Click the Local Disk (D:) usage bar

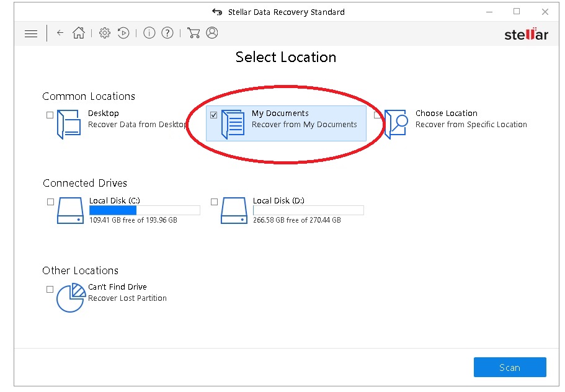(x=308, y=210)
